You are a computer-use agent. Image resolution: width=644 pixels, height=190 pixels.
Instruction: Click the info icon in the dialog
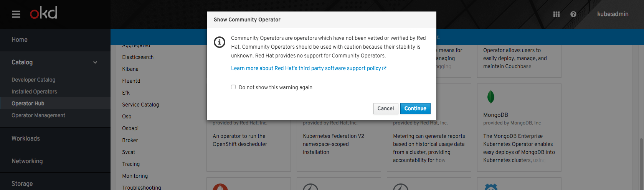[x=220, y=42]
